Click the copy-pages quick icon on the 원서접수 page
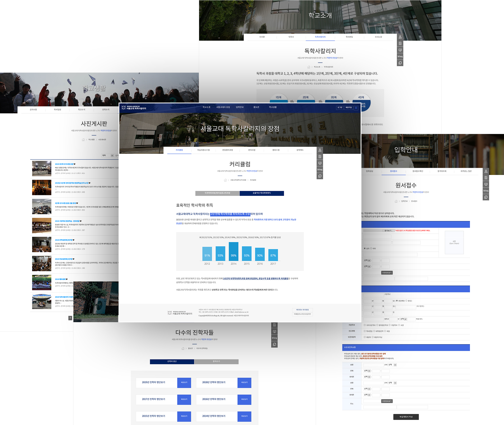This screenshot has height=425, width=504. (x=486, y=197)
